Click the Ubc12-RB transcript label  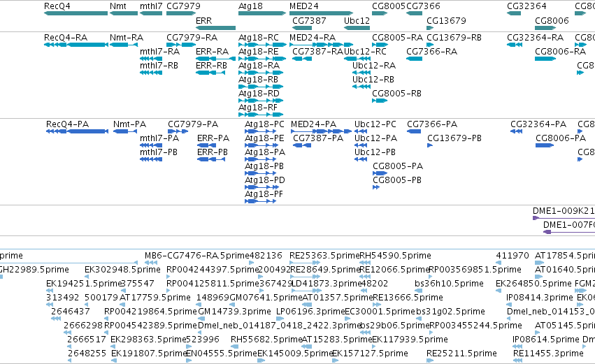point(373,80)
